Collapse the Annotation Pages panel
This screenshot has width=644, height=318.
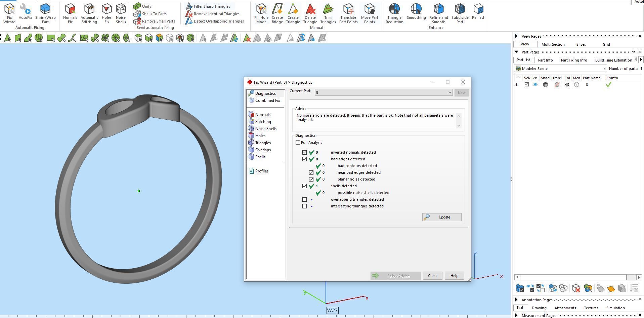click(x=516, y=300)
